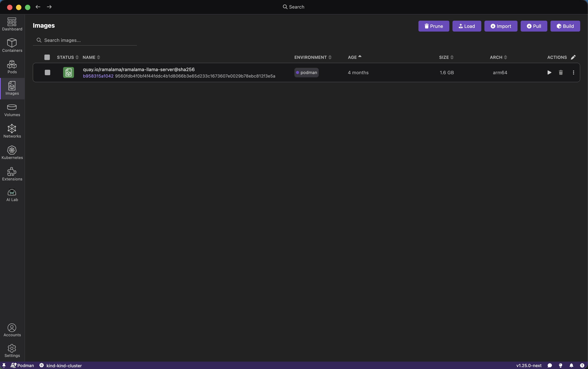The height and width of the screenshot is (369, 588).
Task: Click the pencil icon next to Actions
Action: pyautogui.click(x=573, y=57)
